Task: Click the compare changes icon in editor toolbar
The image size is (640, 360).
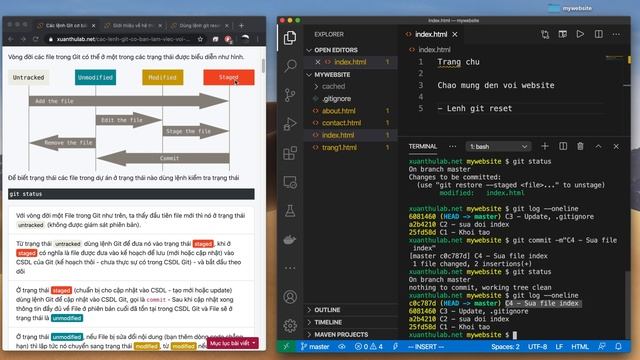Action: click(x=545, y=34)
